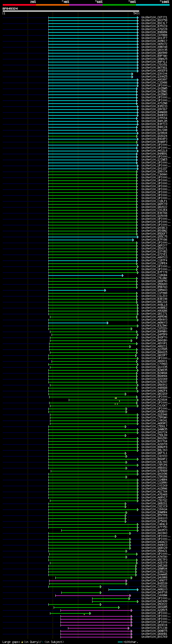Viewport: 172px width, 644px height.
Task: Click cyan alignment bar for UniRef100_A6N0Y3
Action: [x=78, y=323]
